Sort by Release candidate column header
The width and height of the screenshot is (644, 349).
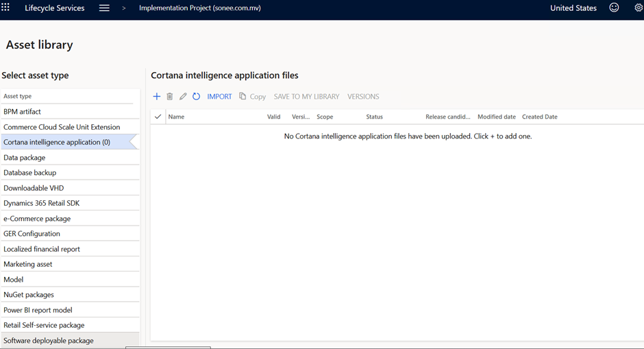point(447,117)
